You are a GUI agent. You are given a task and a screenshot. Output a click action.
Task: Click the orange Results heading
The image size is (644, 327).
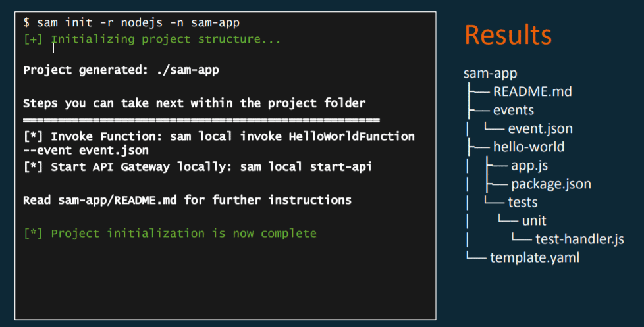(x=508, y=35)
